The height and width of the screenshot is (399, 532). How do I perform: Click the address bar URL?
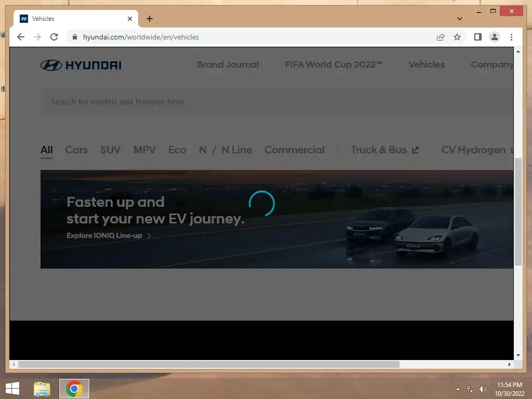point(141,37)
